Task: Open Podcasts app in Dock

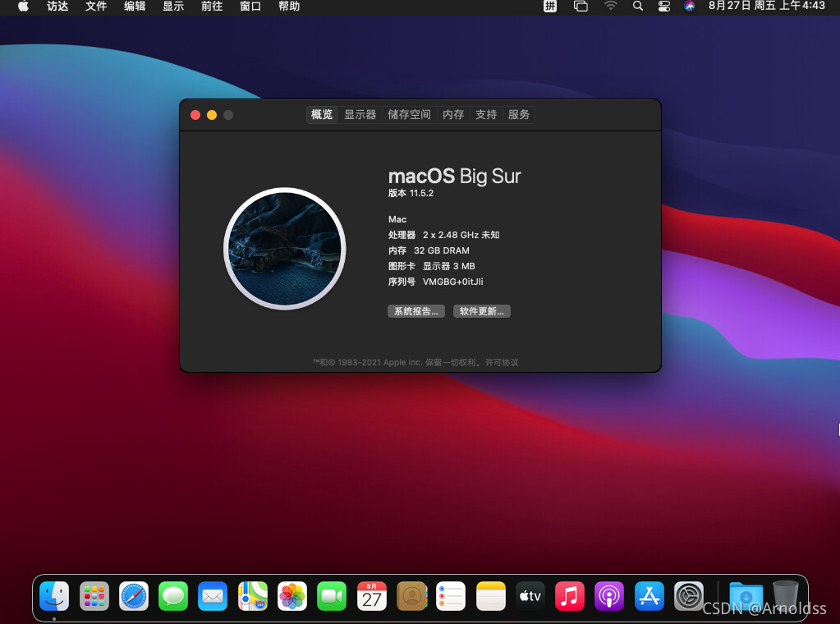Action: pyautogui.click(x=609, y=596)
